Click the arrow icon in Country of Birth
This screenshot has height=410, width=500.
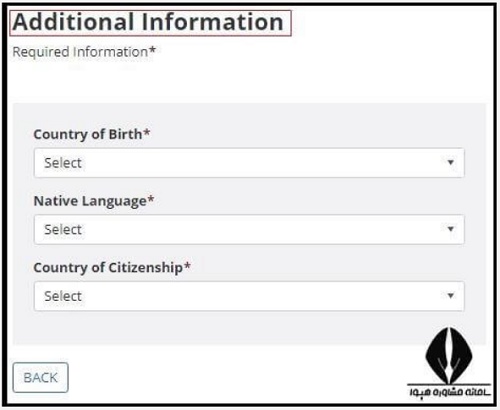[x=450, y=162]
